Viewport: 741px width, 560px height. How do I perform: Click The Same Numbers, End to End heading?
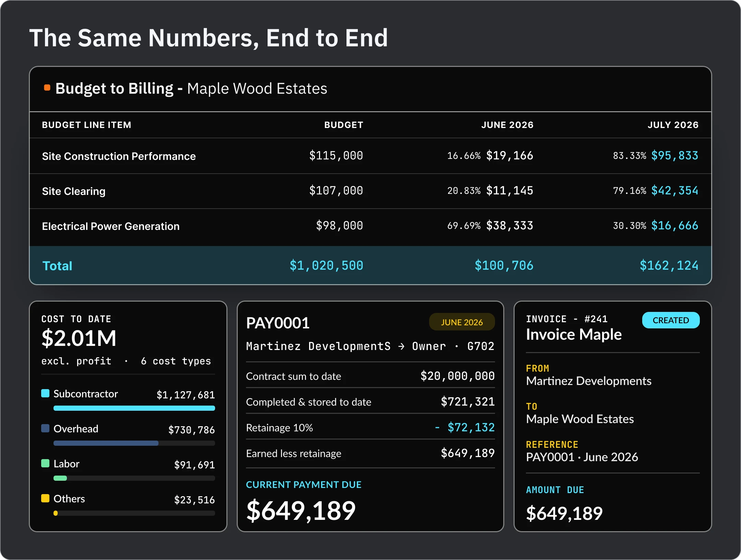[x=209, y=38]
